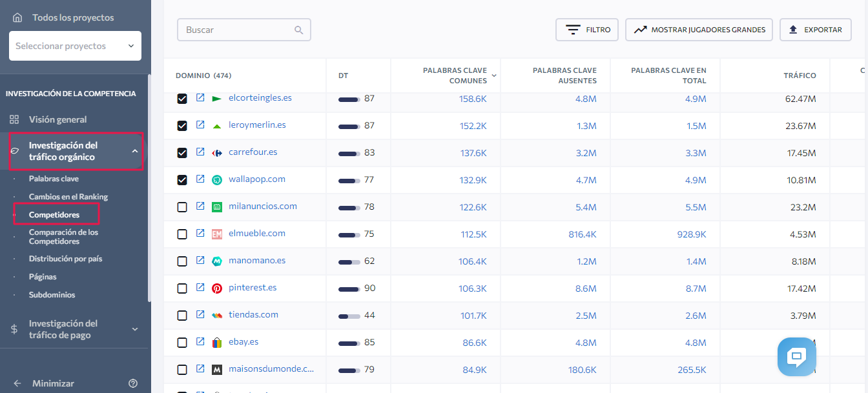The height and width of the screenshot is (393, 868).
Task: Open maisonsdumonde external link icon
Action: (200, 369)
